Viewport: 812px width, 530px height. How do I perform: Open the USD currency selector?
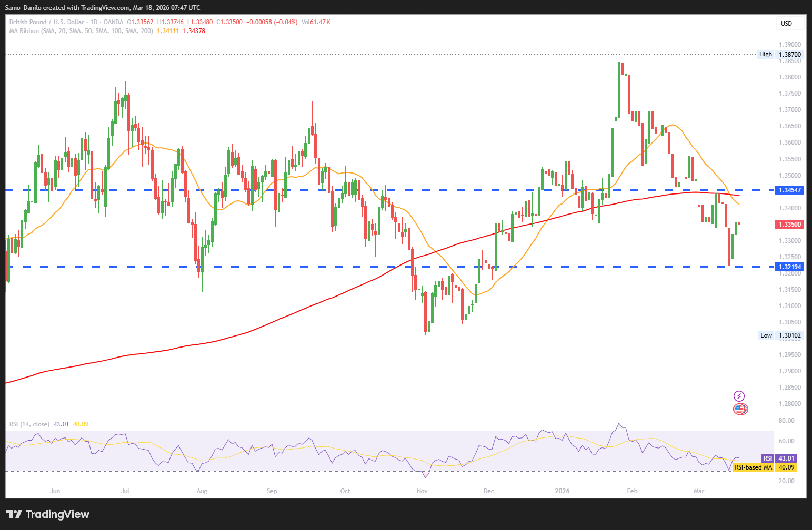coord(790,24)
